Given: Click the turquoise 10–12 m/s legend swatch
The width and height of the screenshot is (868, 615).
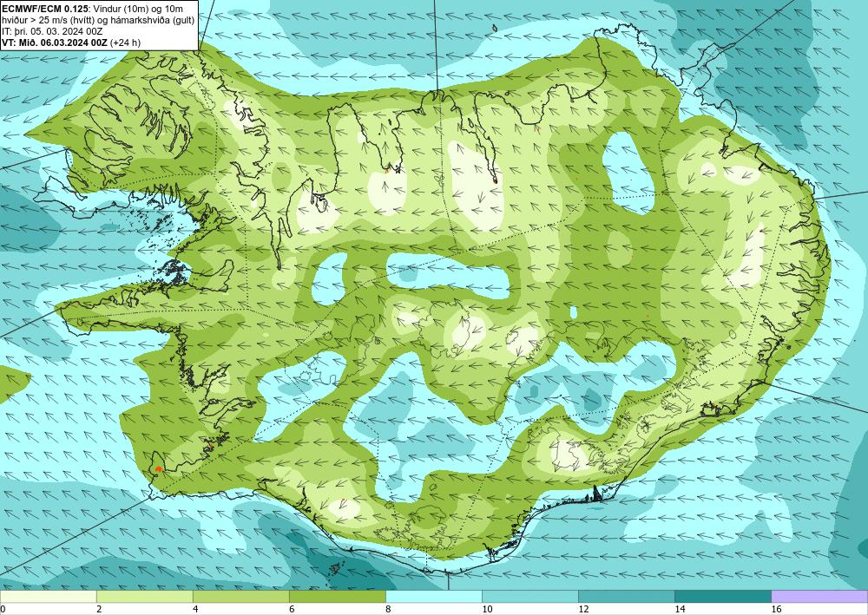Looking at the screenshot, I should click(x=529, y=596).
